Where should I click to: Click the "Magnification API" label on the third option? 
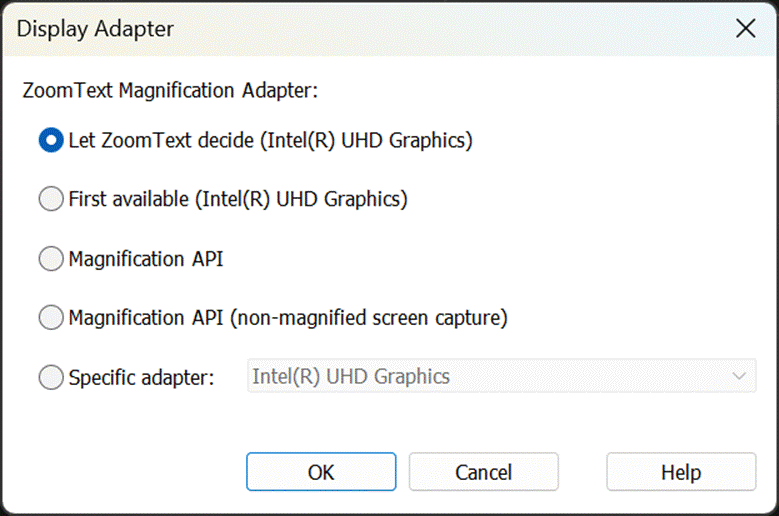click(x=146, y=260)
